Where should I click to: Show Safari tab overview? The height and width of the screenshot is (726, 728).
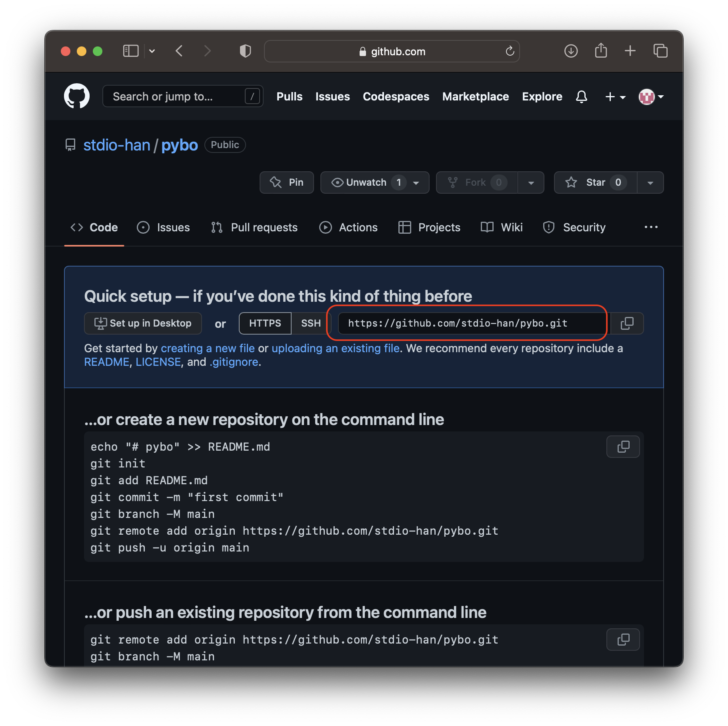click(660, 51)
